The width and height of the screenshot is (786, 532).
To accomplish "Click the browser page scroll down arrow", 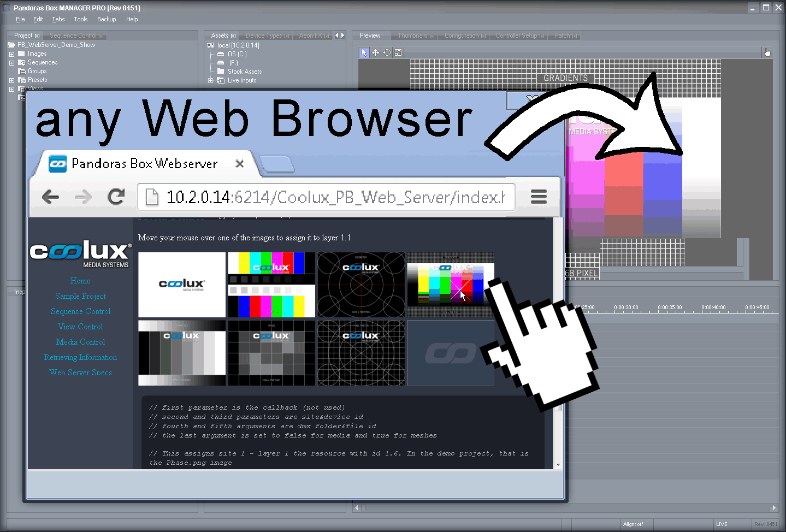I will [x=558, y=464].
